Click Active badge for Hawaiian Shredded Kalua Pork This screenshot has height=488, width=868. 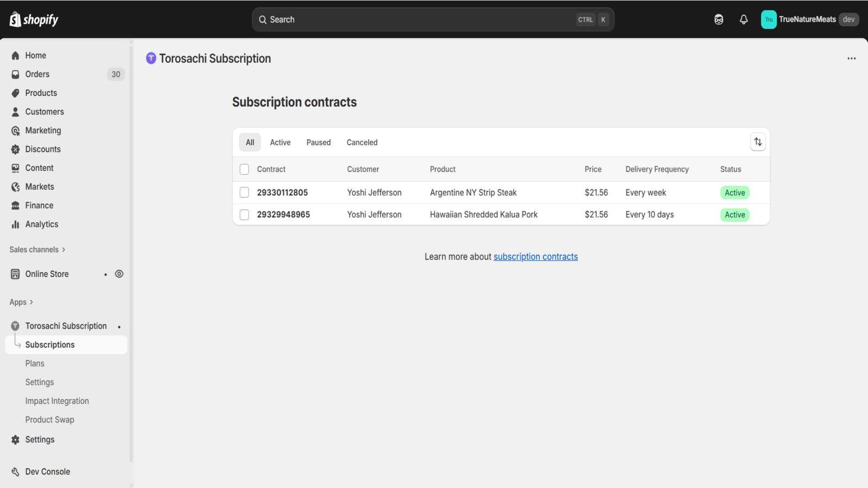coord(735,215)
